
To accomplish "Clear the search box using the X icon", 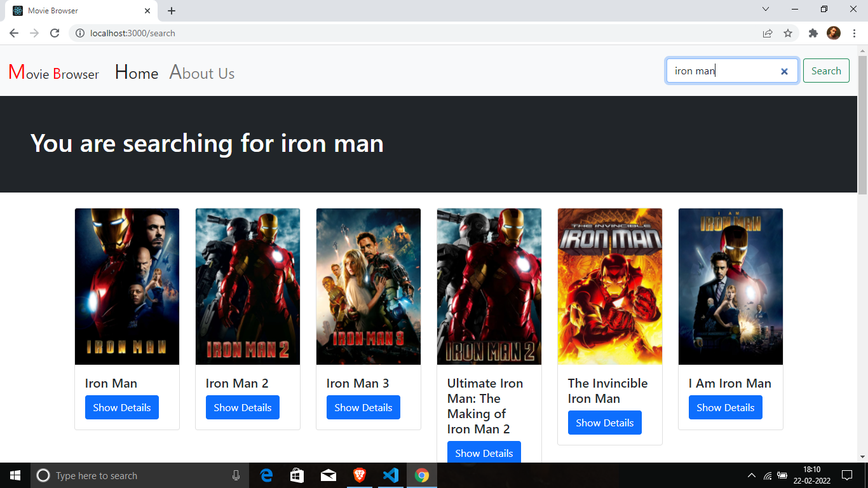I will point(784,71).
